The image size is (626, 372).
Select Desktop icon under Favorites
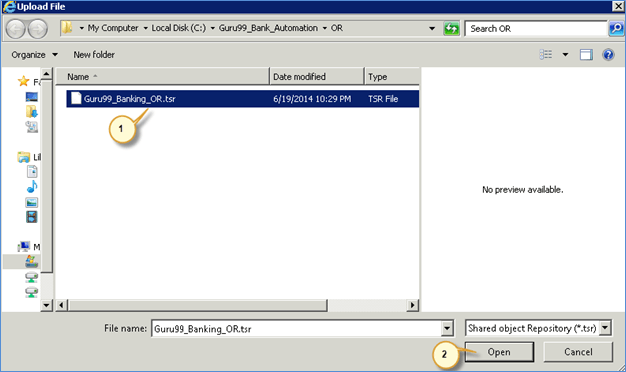pyautogui.click(x=32, y=97)
